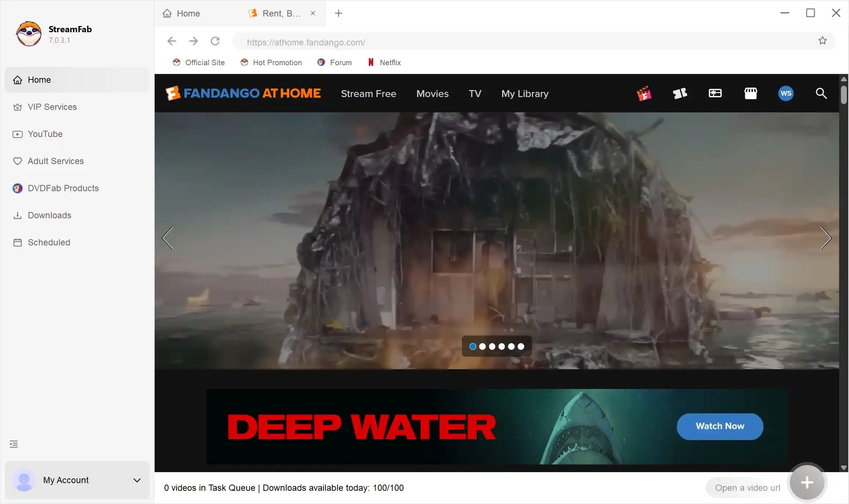Open the Fandango search magnifier
Screen dimensions: 849x504
click(821, 93)
